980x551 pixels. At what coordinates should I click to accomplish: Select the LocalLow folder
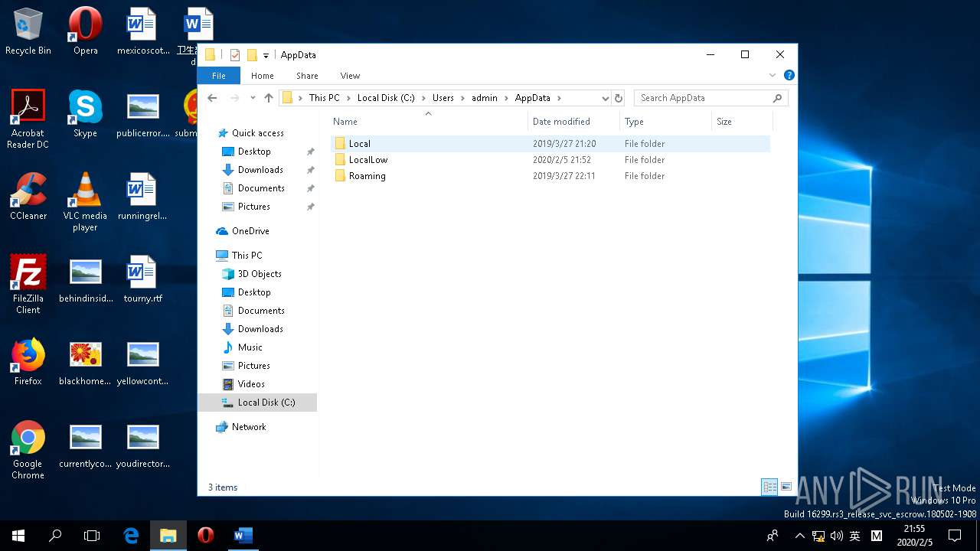550,160
